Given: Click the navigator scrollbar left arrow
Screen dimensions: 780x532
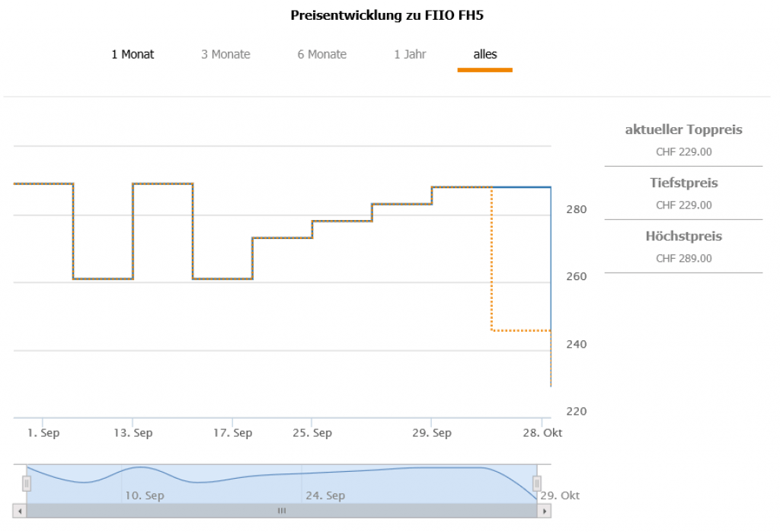Looking at the screenshot, I should tap(21, 511).
